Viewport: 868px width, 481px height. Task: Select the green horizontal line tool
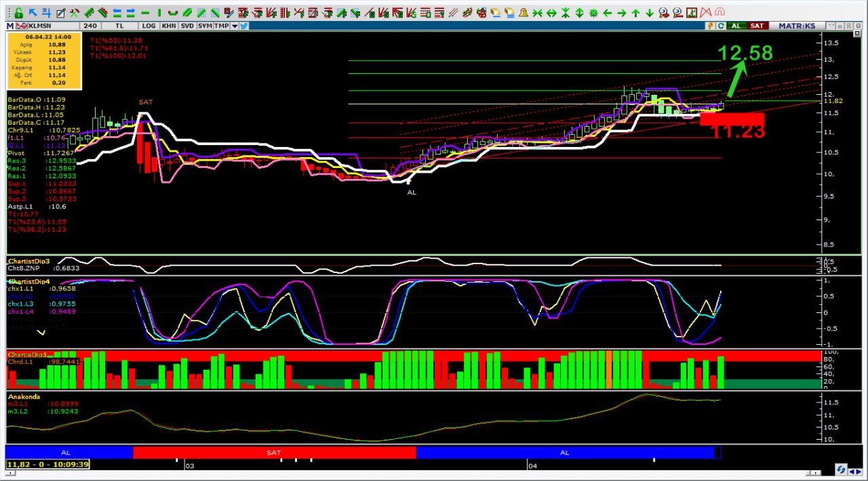(145, 12)
